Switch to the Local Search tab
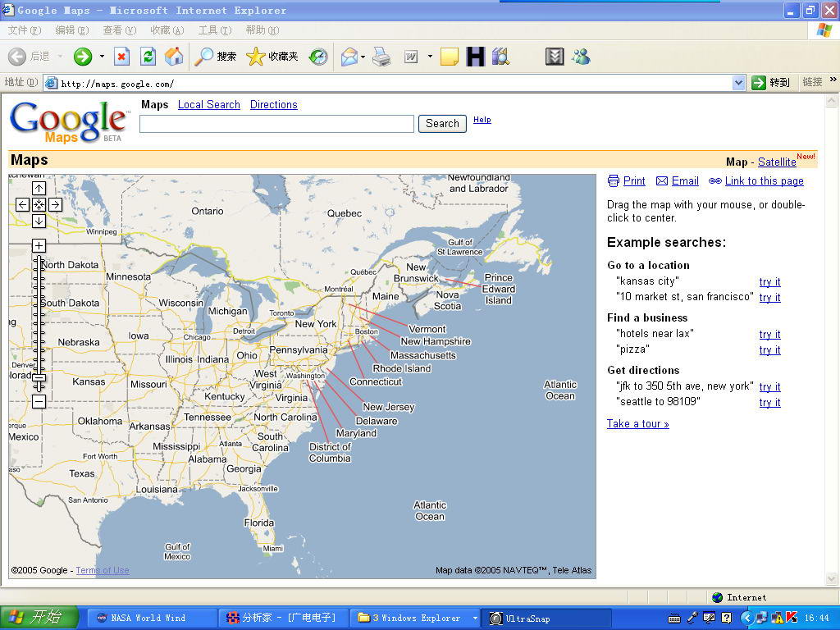The height and width of the screenshot is (630, 840). (208, 105)
